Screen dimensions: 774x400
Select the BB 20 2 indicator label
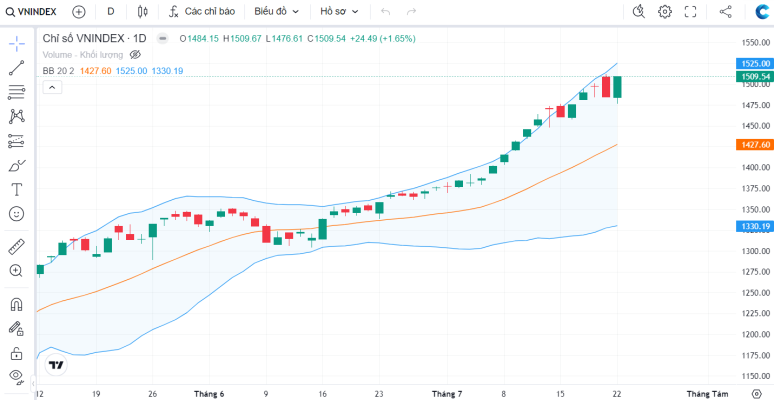pyautogui.click(x=58, y=71)
